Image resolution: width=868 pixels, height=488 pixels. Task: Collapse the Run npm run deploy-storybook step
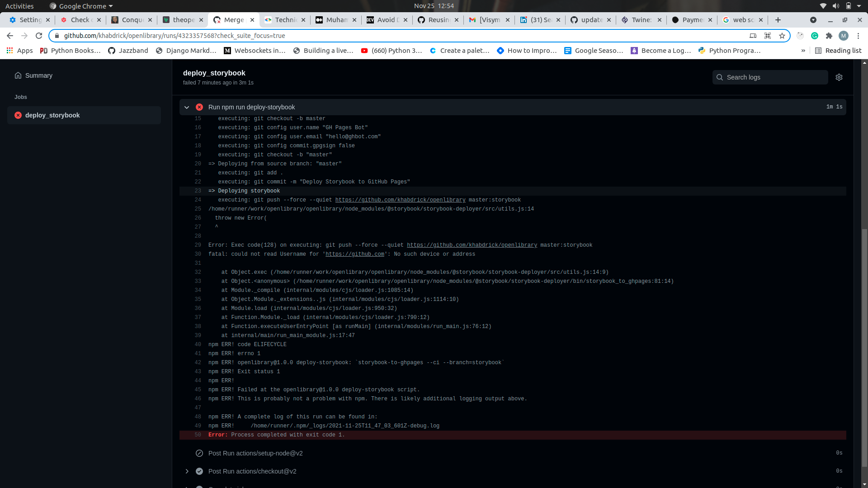click(x=187, y=107)
